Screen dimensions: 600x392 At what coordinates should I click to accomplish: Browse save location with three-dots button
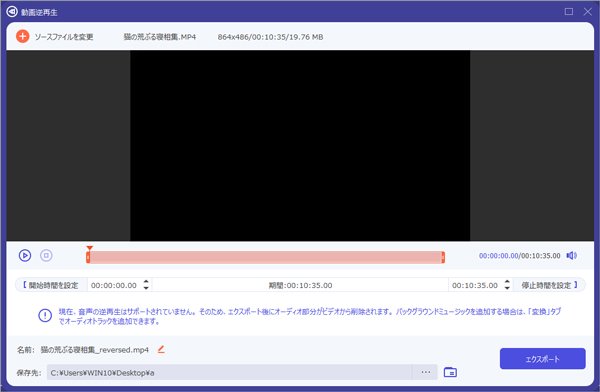[426, 372]
